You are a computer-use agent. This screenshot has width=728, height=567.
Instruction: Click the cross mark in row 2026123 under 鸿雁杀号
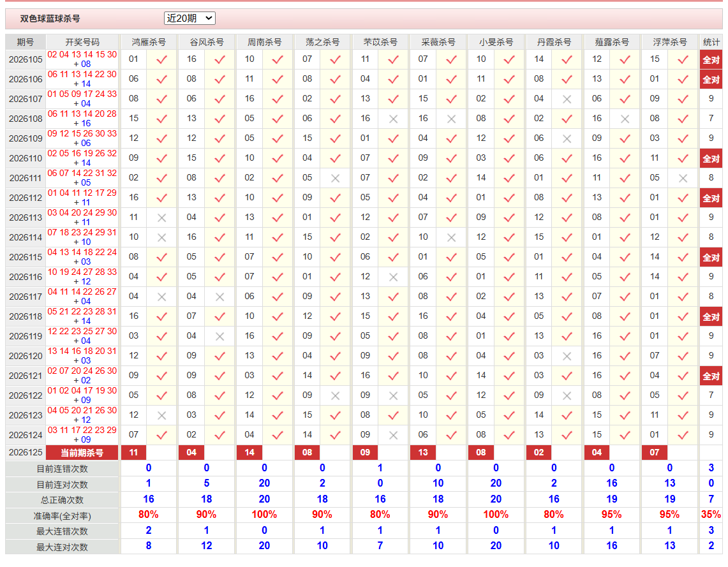pos(161,416)
